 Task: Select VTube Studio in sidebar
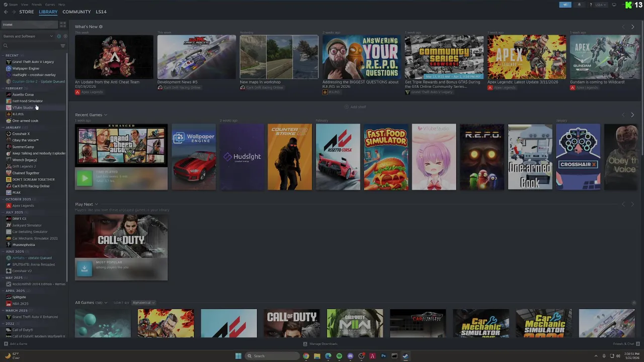23,108
